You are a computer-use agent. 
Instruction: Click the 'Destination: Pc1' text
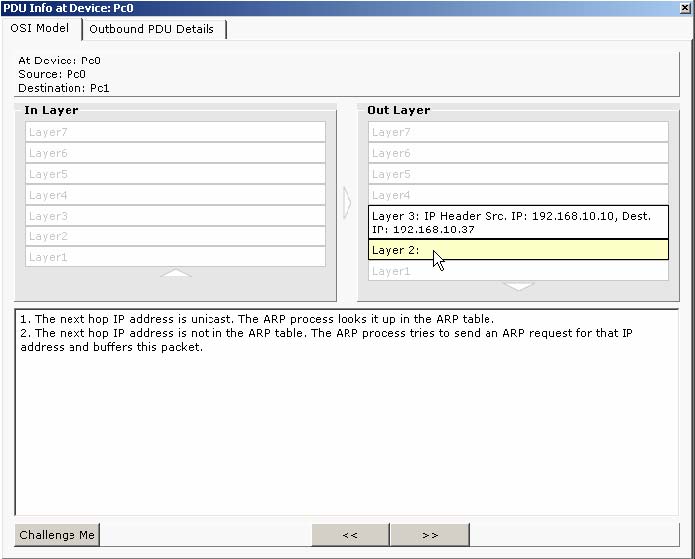pos(63,88)
